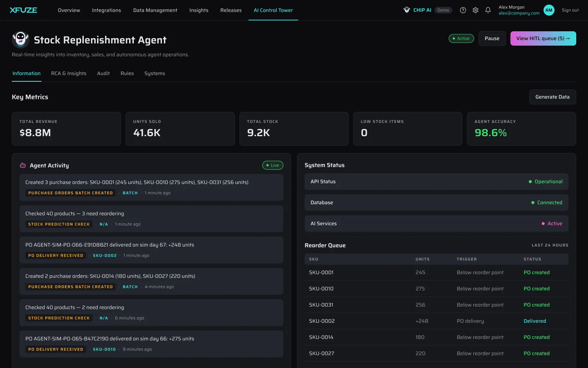Open the Data Management menu

click(155, 10)
